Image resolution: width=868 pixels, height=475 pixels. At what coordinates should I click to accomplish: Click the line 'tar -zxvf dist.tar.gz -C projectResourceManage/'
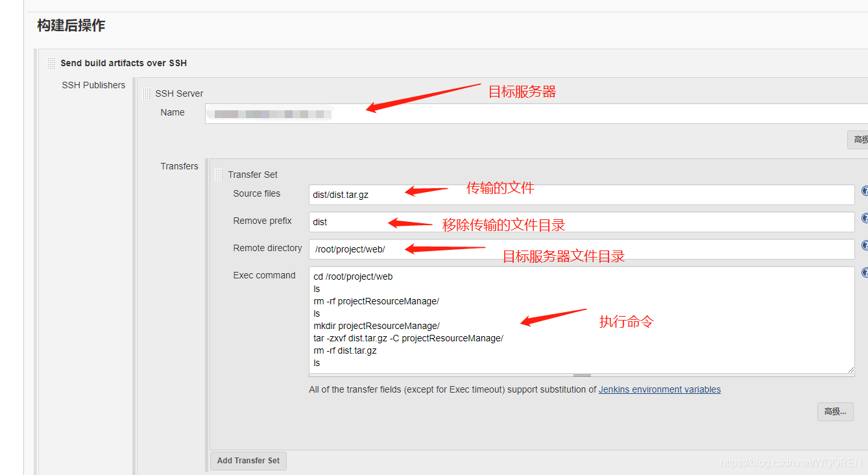tap(408, 338)
